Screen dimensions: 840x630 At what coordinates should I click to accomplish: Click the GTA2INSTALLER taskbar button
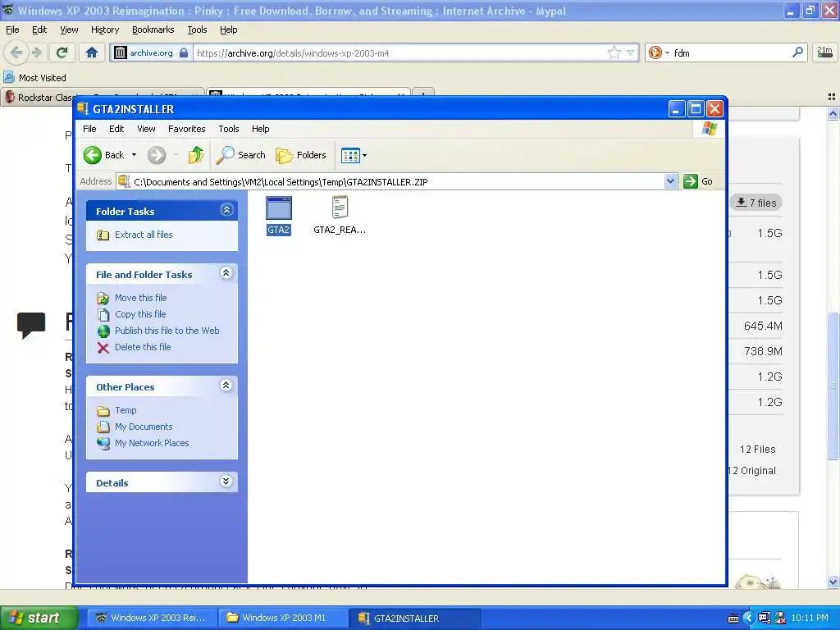pos(414,618)
